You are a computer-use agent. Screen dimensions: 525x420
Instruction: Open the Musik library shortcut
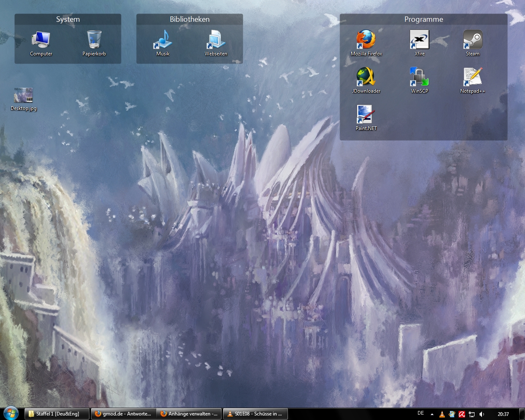pyautogui.click(x=163, y=40)
